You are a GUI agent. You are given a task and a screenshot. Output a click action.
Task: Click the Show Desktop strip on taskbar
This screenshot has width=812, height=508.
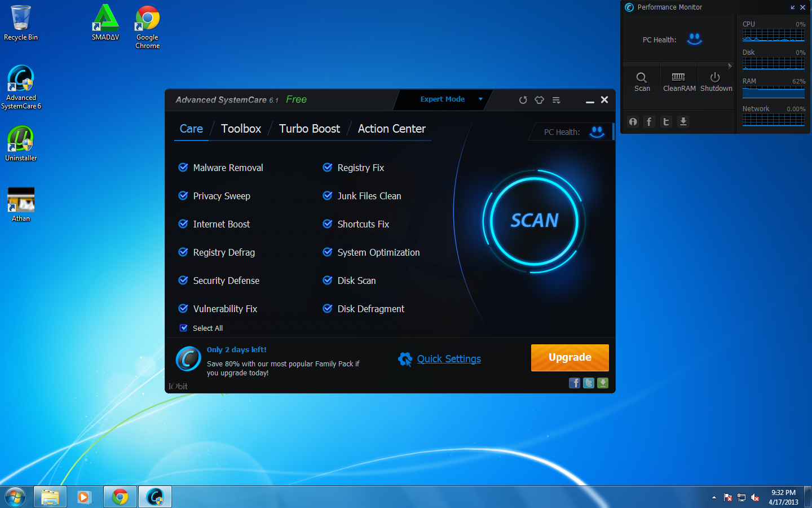click(808, 497)
